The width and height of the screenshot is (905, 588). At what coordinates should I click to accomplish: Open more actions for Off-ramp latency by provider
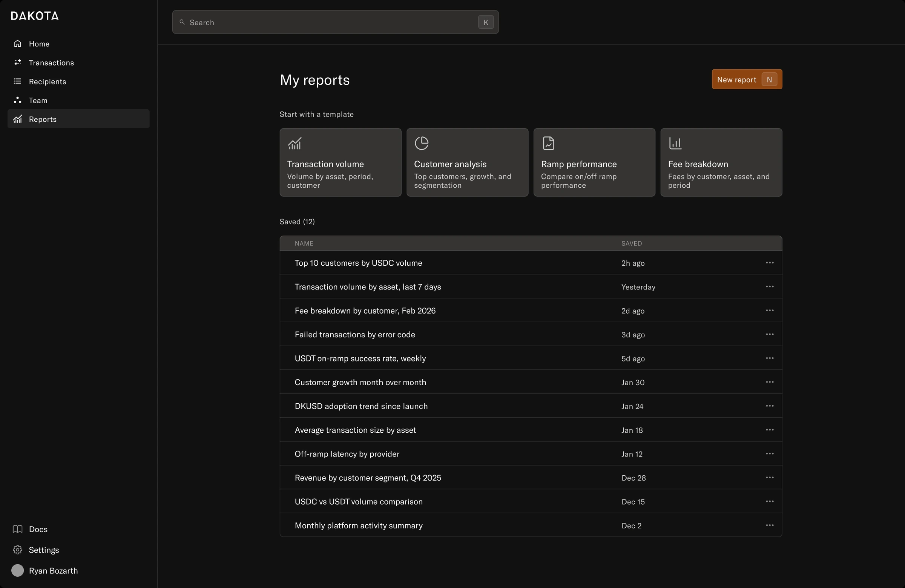point(770,454)
